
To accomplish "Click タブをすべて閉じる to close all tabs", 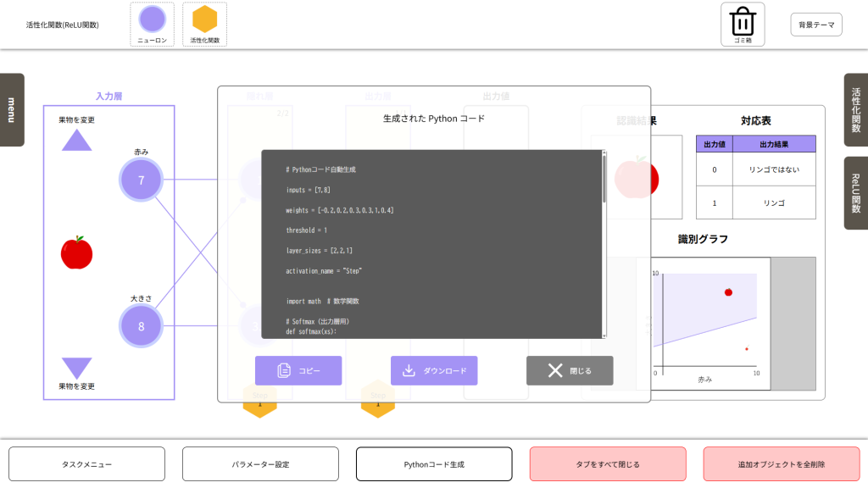I will click(608, 464).
